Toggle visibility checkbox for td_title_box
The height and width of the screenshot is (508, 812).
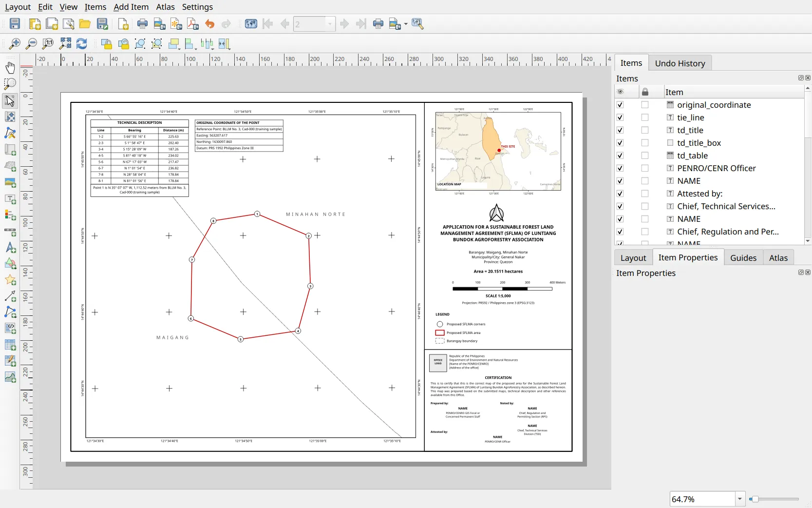[620, 143]
